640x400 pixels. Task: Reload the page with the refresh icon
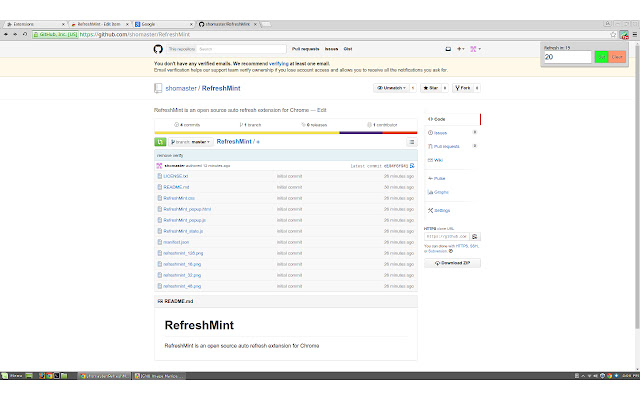click(x=25, y=34)
